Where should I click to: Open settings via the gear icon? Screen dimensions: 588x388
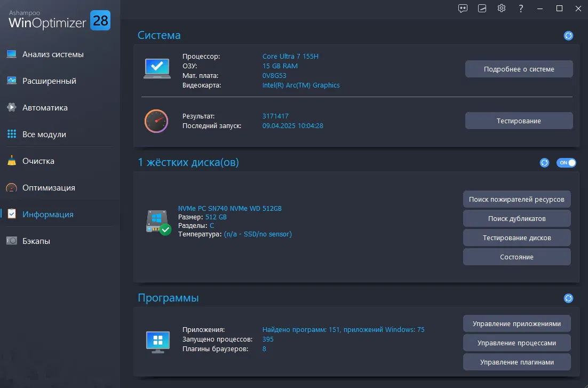tap(502, 8)
